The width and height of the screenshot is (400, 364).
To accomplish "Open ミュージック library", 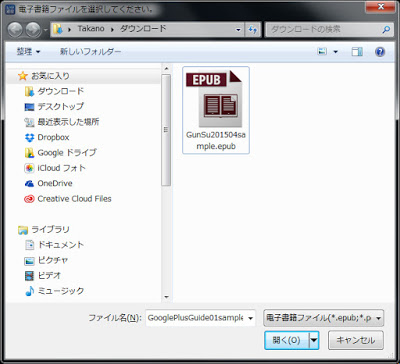I will click(61, 291).
